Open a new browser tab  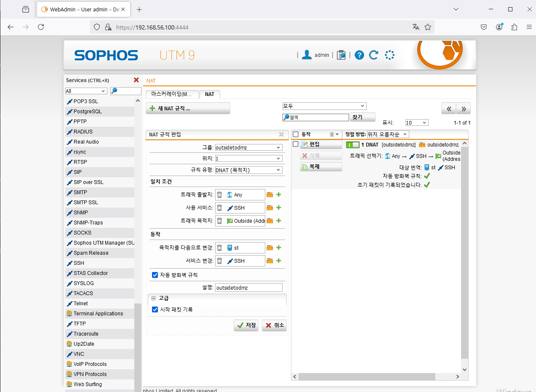[139, 9]
